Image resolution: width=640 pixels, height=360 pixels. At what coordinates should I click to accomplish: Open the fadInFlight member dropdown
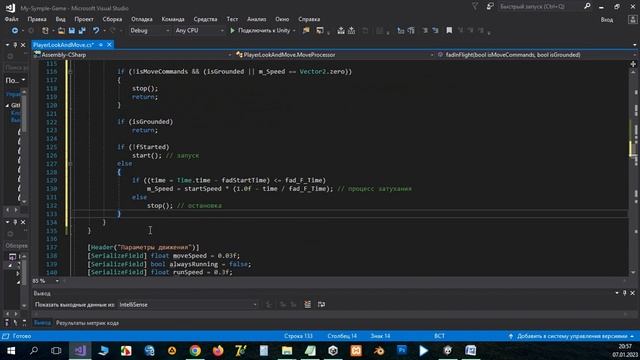(x=536, y=55)
